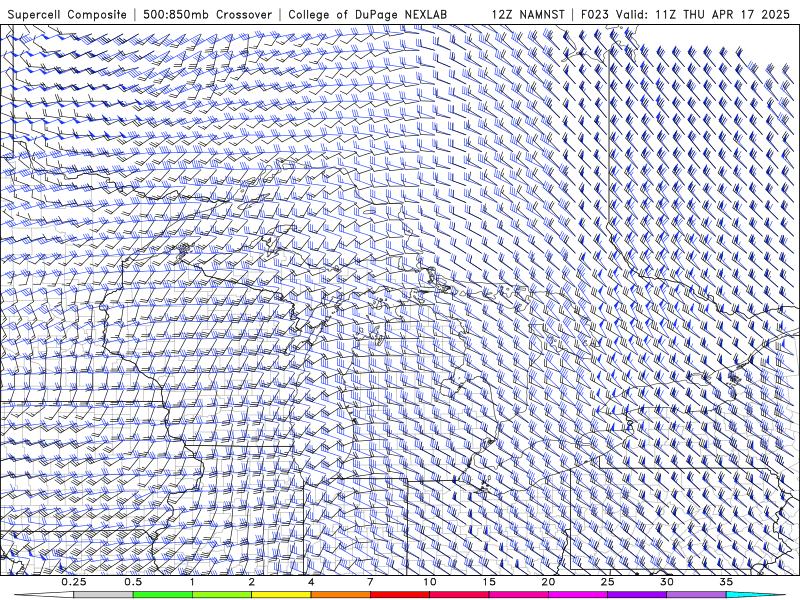Screen dimensions: 800x600
Task: Click the cyan above-35 arrow segment
Action: [756, 595]
